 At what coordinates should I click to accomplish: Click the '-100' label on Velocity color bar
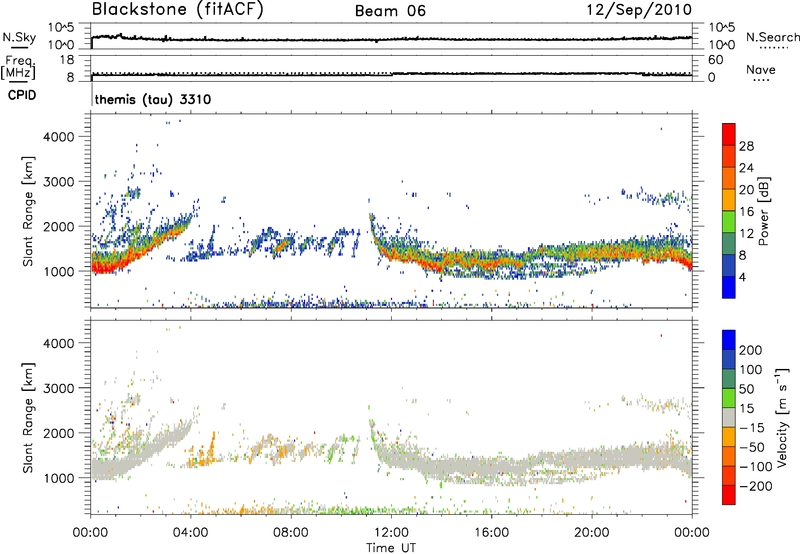point(755,467)
